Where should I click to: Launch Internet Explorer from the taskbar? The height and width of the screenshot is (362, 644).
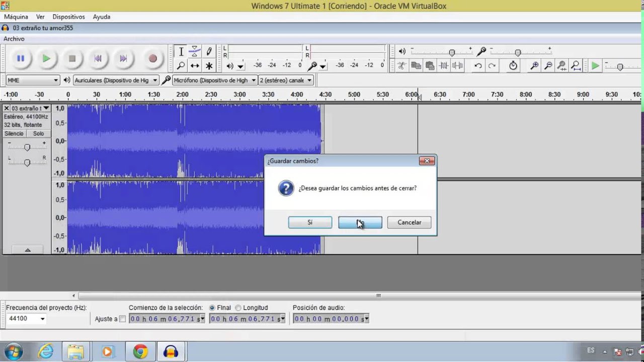(46, 352)
